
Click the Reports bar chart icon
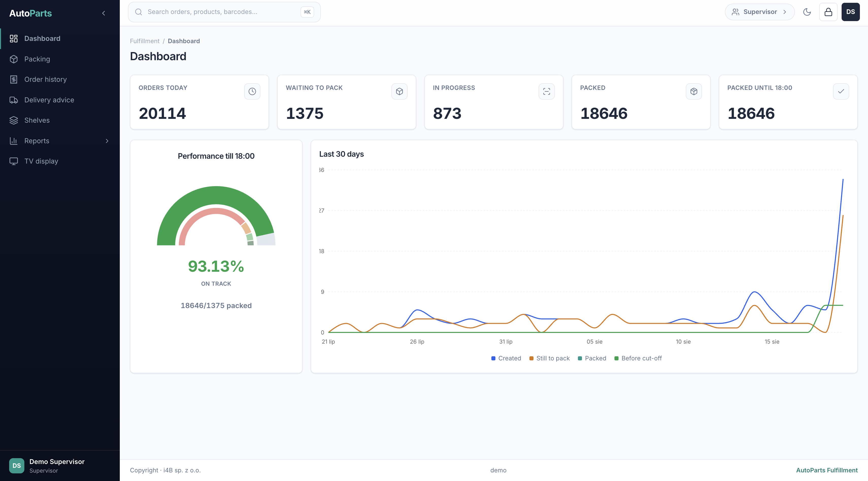13,141
